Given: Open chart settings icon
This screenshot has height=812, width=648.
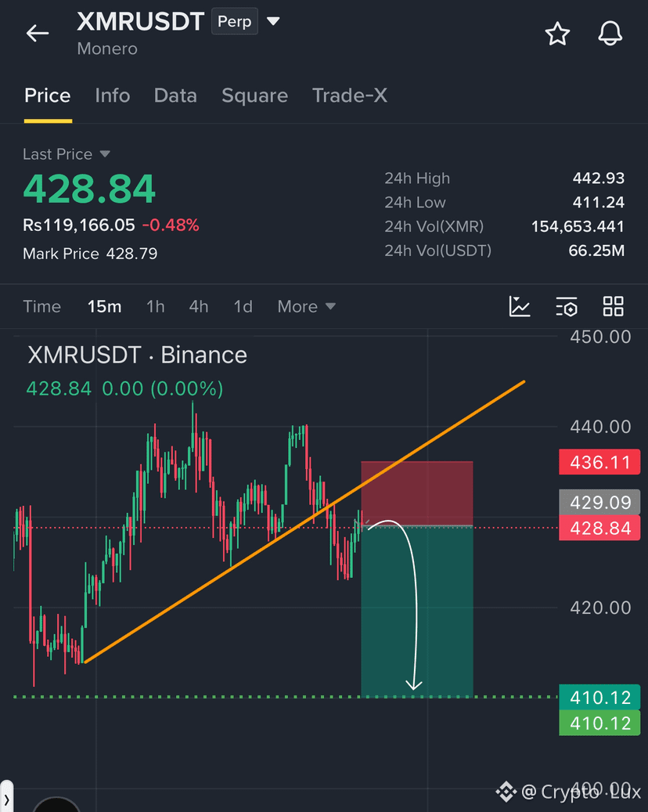Looking at the screenshot, I should [567, 307].
